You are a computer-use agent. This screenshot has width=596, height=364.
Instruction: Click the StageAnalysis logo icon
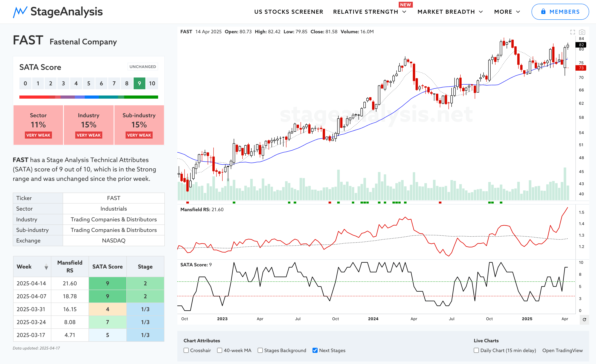(20, 12)
